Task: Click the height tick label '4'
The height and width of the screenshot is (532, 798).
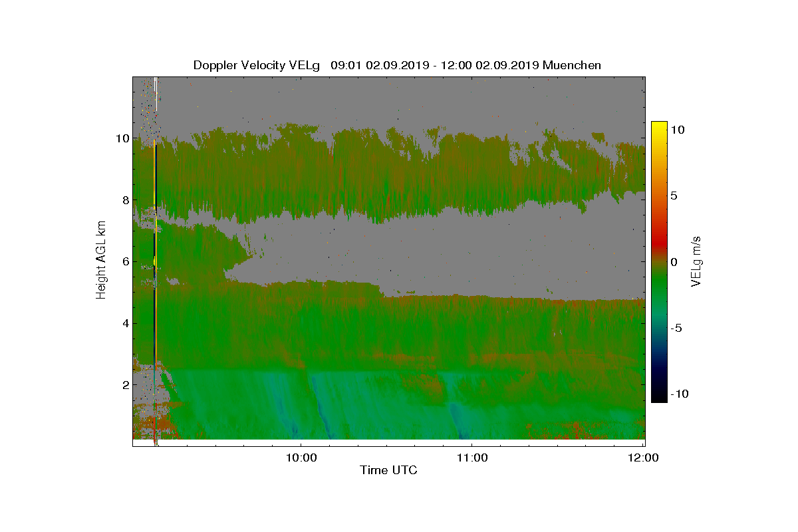Action: tap(125, 323)
